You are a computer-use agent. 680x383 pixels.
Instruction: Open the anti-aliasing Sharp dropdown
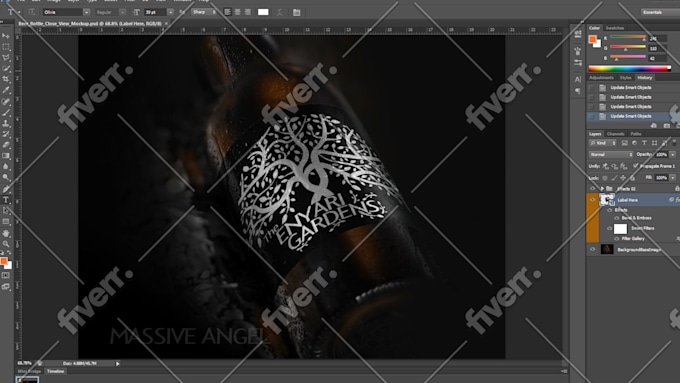[x=204, y=12]
